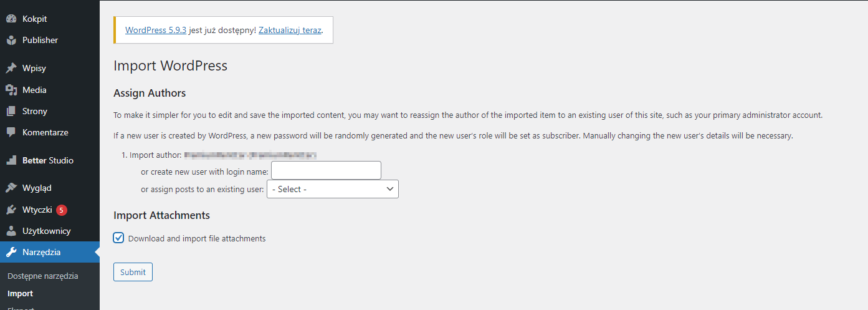The image size is (868, 310).
Task: Click the Media library icon
Action: pos(11,90)
